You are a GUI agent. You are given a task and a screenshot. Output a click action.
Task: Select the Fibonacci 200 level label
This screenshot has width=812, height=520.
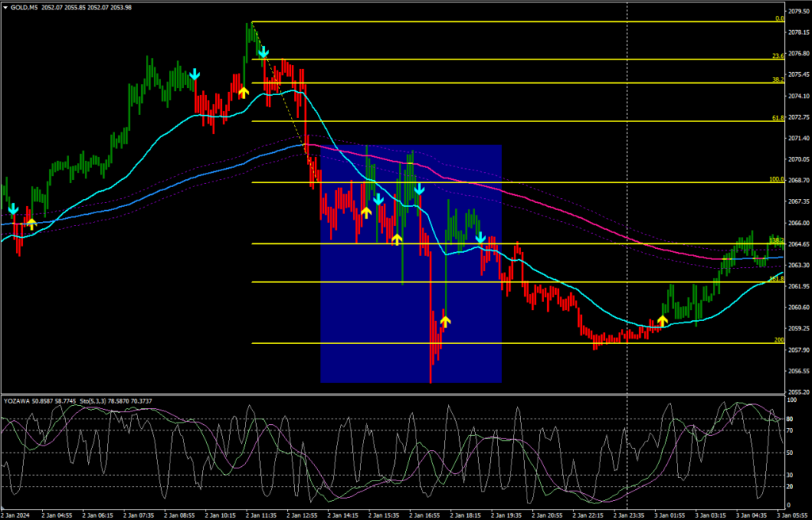point(779,339)
